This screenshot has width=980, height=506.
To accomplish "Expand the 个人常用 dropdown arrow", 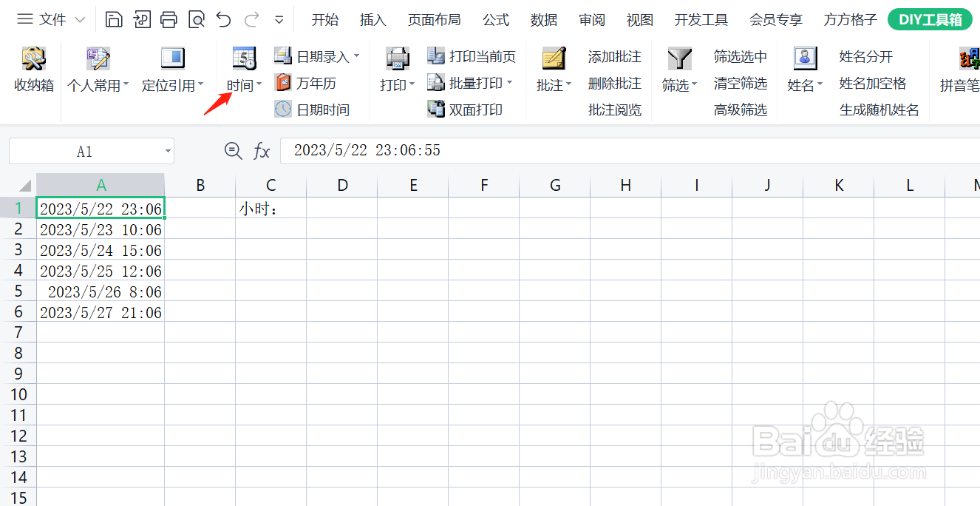I will click(x=126, y=84).
